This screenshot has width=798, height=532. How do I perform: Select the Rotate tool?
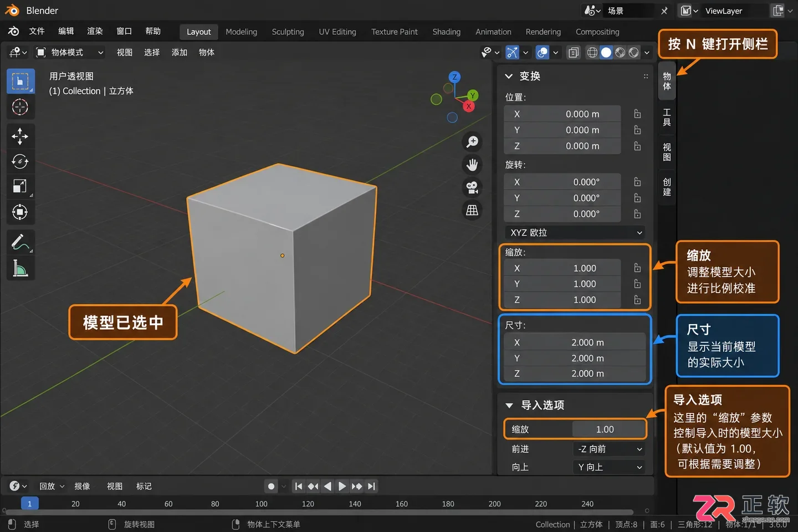pyautogui.click(x=21, y=161)
